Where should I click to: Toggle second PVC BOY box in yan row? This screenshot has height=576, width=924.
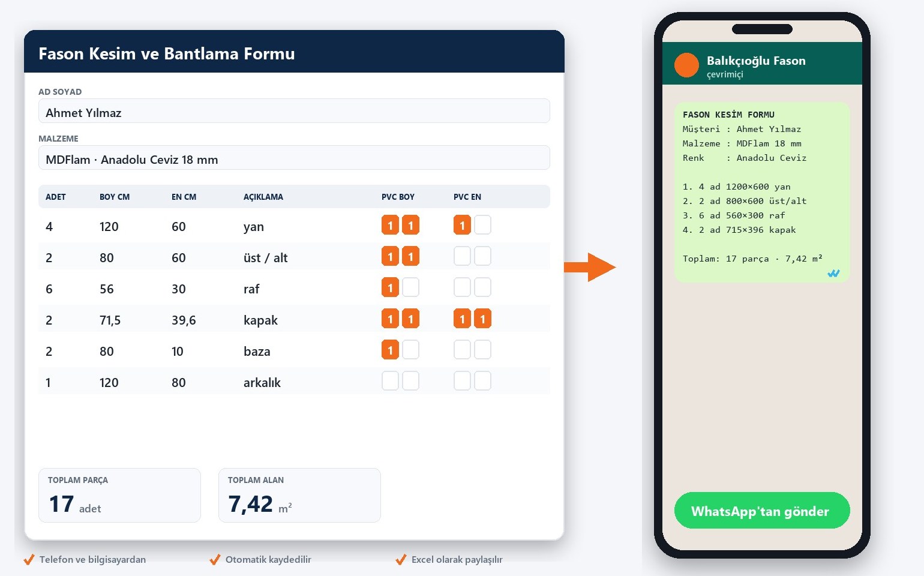click(x=410, y=225)
